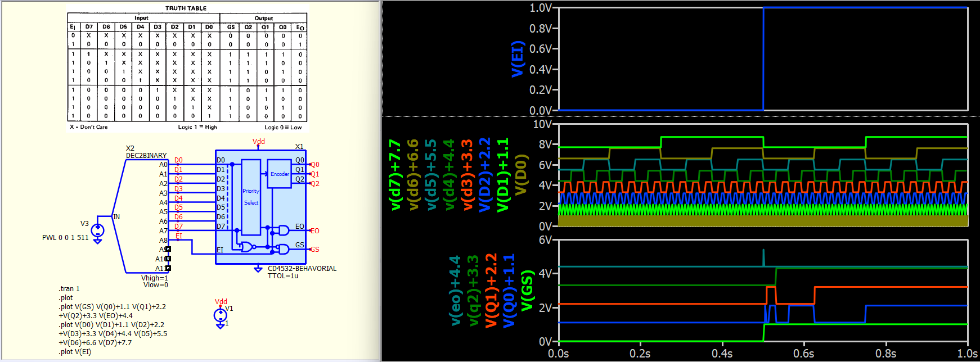Screen dimensions: 980x362
Task: Click the V1 voltage source symbol
Action: pyautogui.click(x=221, y=315)
